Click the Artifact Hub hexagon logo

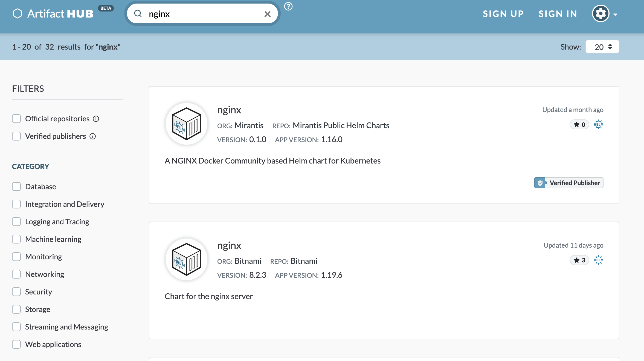18,13
